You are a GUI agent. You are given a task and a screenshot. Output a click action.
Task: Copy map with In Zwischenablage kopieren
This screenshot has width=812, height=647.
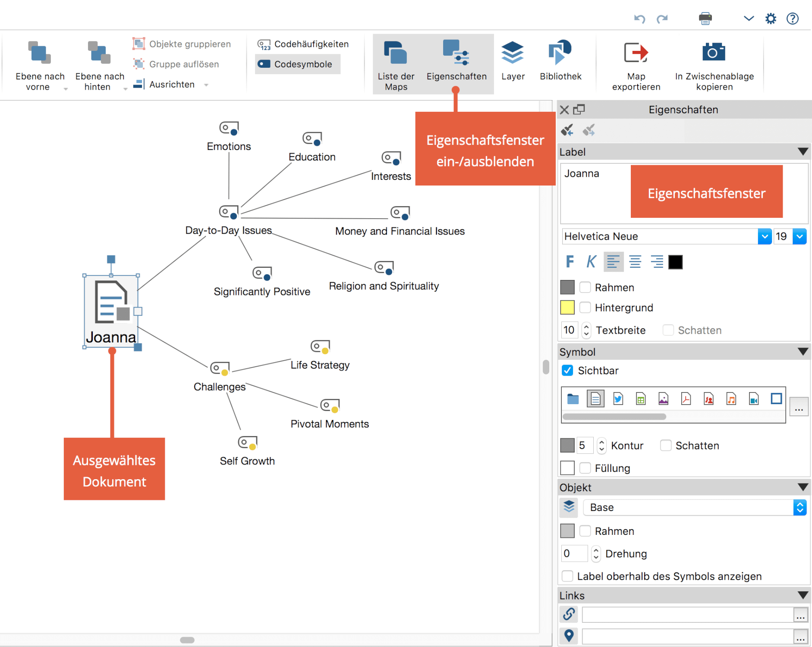(x=714, y=66)
